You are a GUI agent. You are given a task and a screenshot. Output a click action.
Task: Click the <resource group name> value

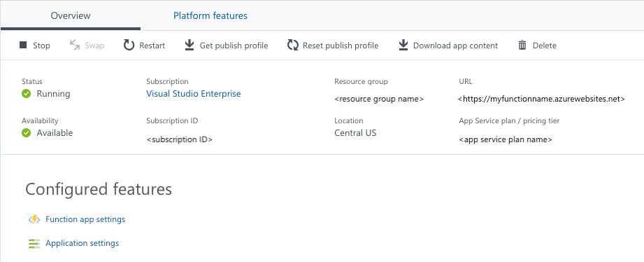coord(379,99)
